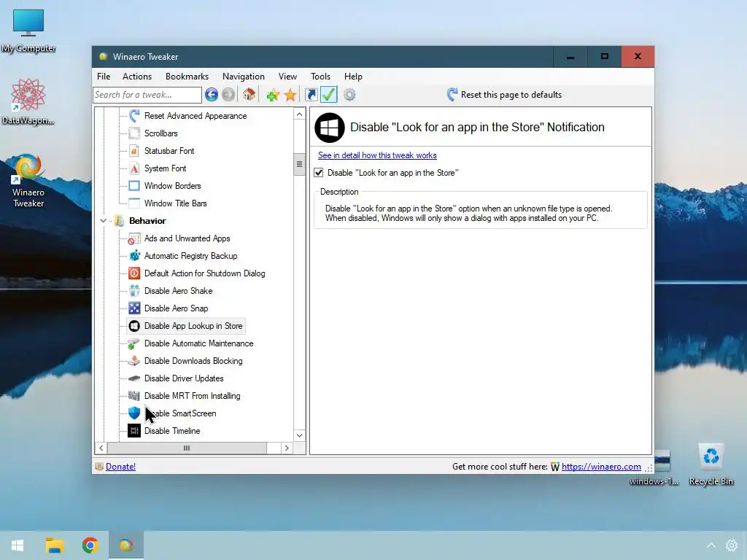Click the Disable MRT From Installing icon

point(134,396)
